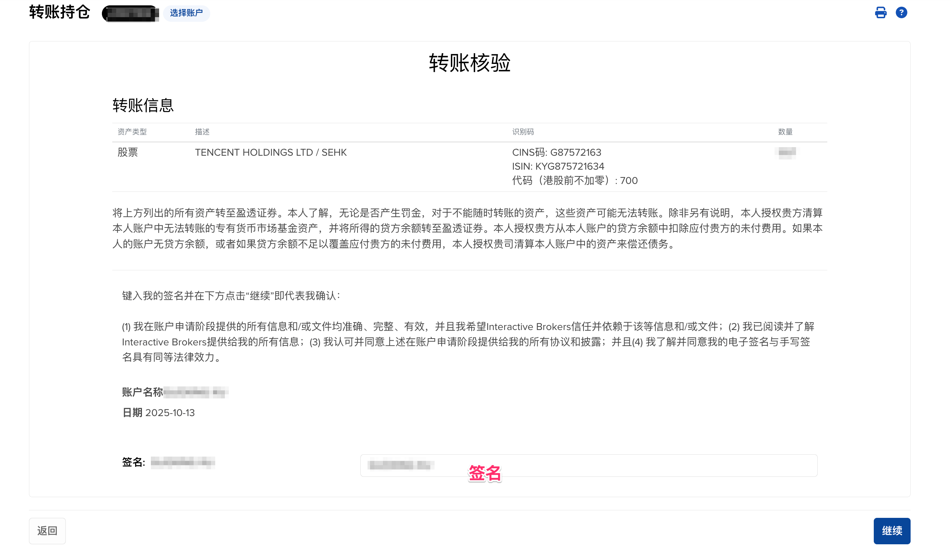This screenshot has width=951, height=560.
Task: Click the date 2025-10-13
Action: click(169, 412)
